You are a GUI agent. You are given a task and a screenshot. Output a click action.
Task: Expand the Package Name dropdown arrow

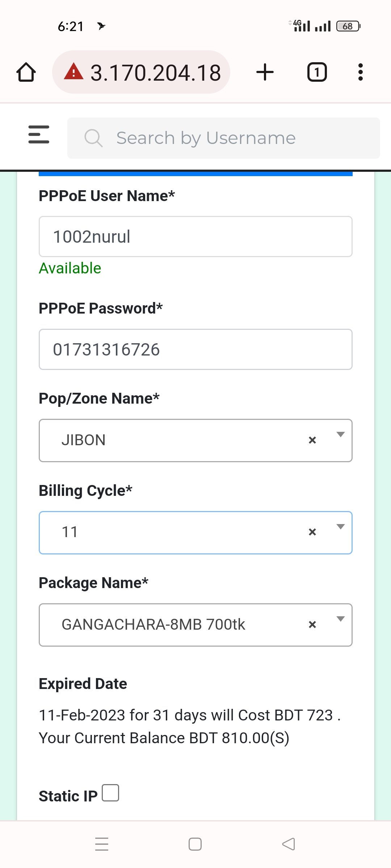[x=340, y=619]
